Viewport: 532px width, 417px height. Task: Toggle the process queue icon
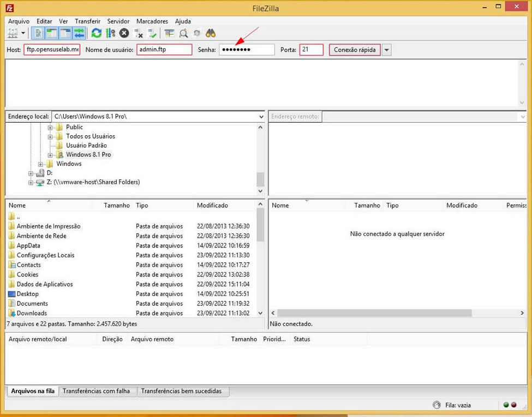point(111,33)
